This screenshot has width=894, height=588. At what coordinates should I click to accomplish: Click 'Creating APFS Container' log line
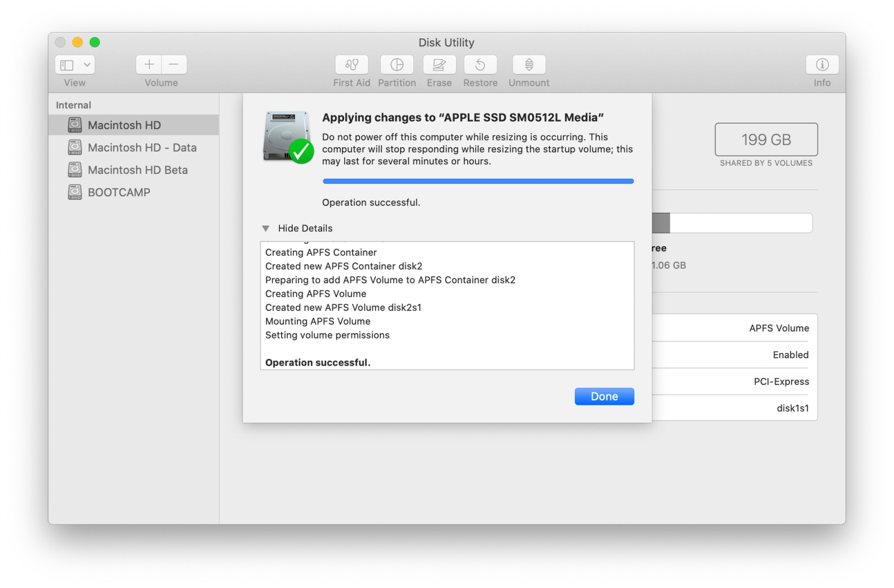click(321, 252)
